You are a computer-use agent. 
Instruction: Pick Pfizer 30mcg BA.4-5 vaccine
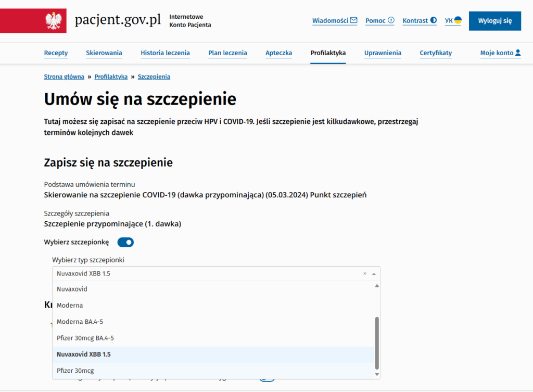[x=85, y=338]
